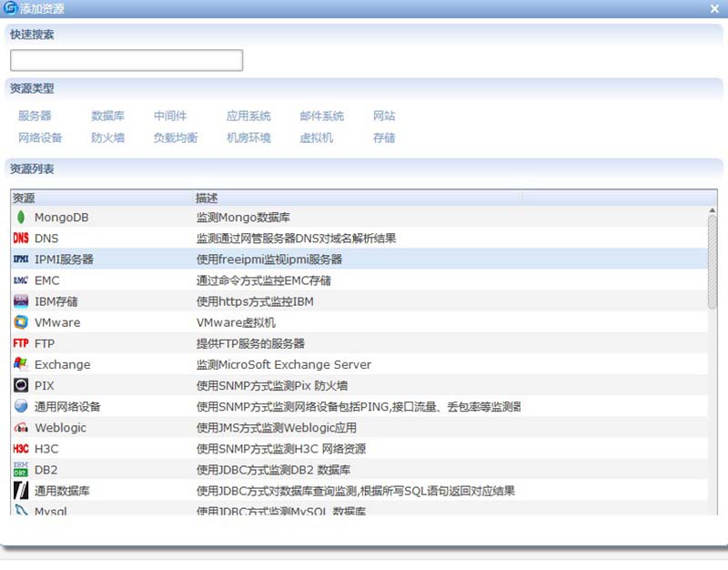The width and height of the screenshot is (728, 570).
Task: Click the MongoDB leaf icon
Action: (x=21, y=218)
